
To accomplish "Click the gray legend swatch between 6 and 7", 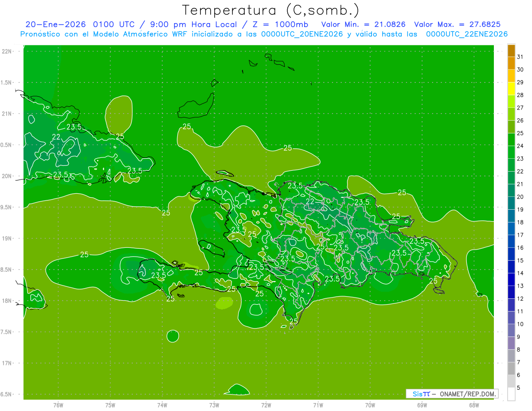I will point(511,368).
